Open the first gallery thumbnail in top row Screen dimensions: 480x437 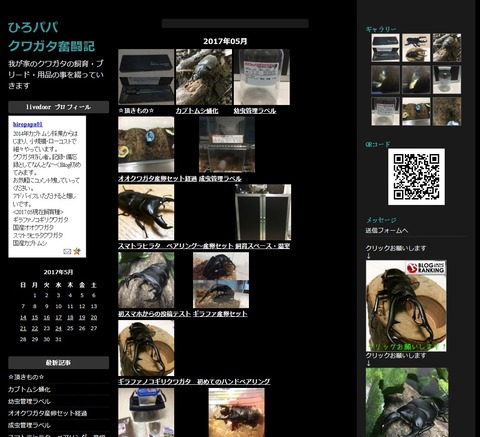385,48
